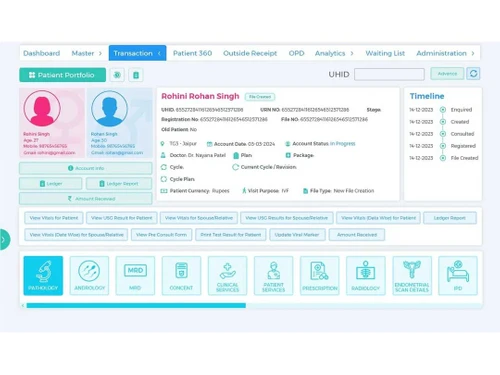The height and width of the screenshot is (375, 500).
Task: Click Print Test Result for Patient
Action: point(231,235)
